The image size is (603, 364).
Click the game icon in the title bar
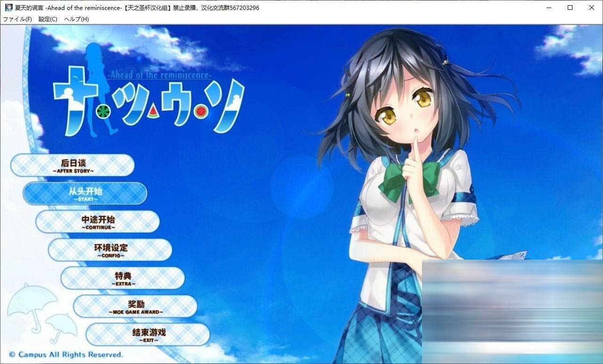[8, 8]
